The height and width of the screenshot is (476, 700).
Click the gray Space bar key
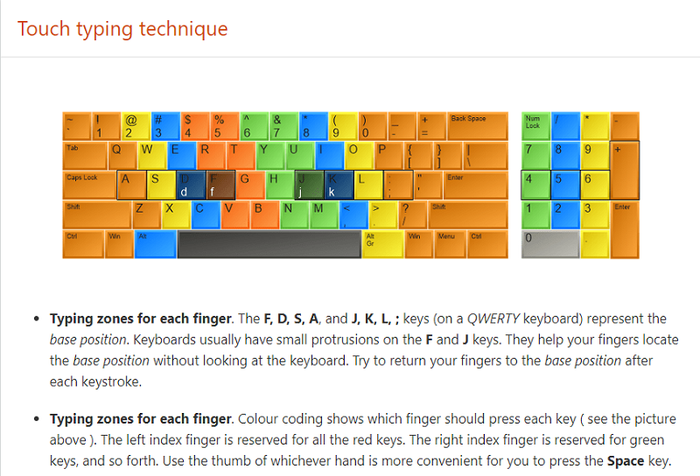click(x=269, y=244)
